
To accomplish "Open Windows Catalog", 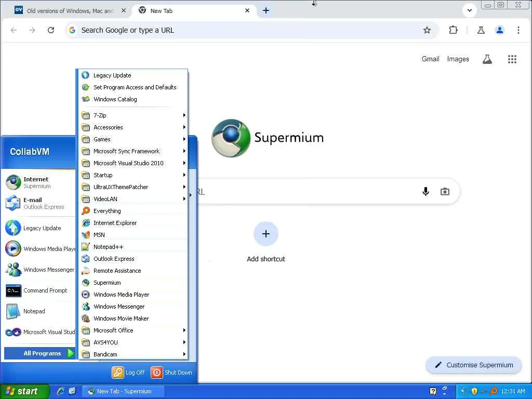I will tap(133, 99).
